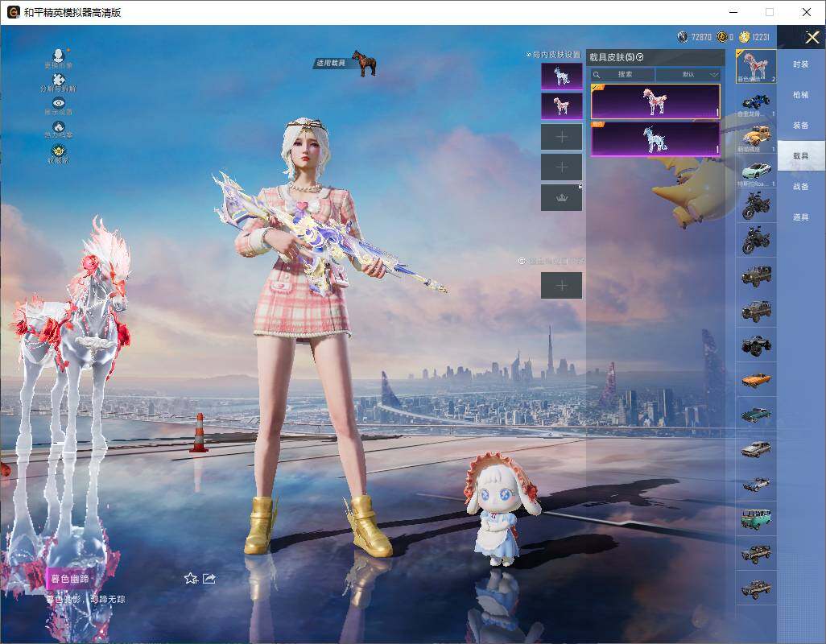The height and width of the screenshot is (644, 826).
Task: Select the motorcycle thumbnail just below Tesla
Action: click(x=756, y=205)
